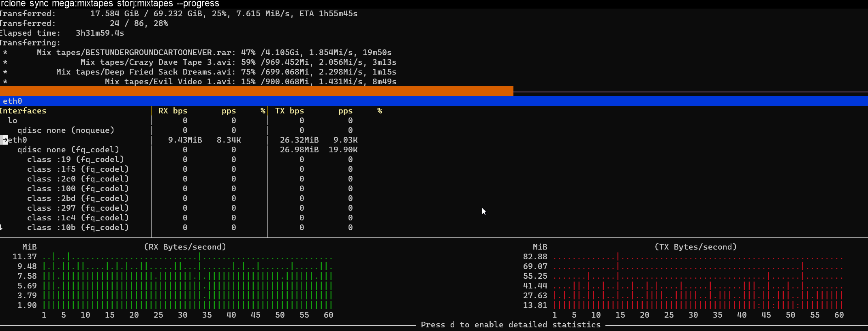868x331 pixels.
Task: Select class :19 (fq_codel) entry
Action: 75,159
